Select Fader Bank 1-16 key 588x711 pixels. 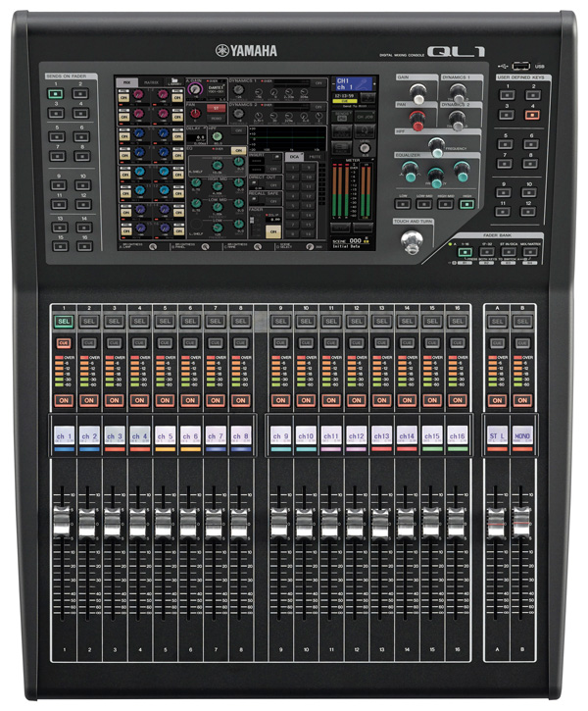pos(465,252)
